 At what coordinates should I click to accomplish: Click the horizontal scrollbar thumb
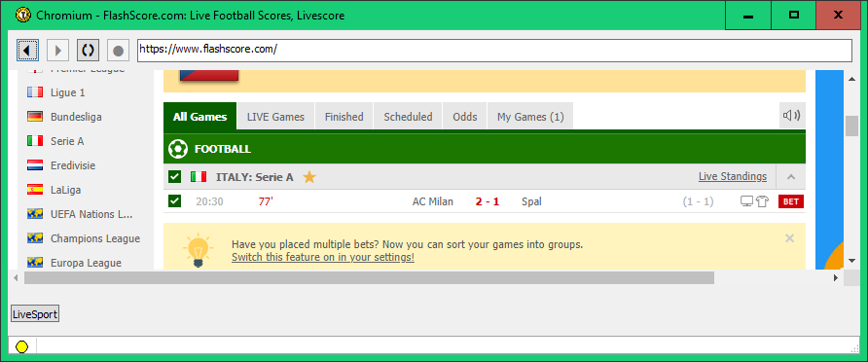tap(369, 278)
